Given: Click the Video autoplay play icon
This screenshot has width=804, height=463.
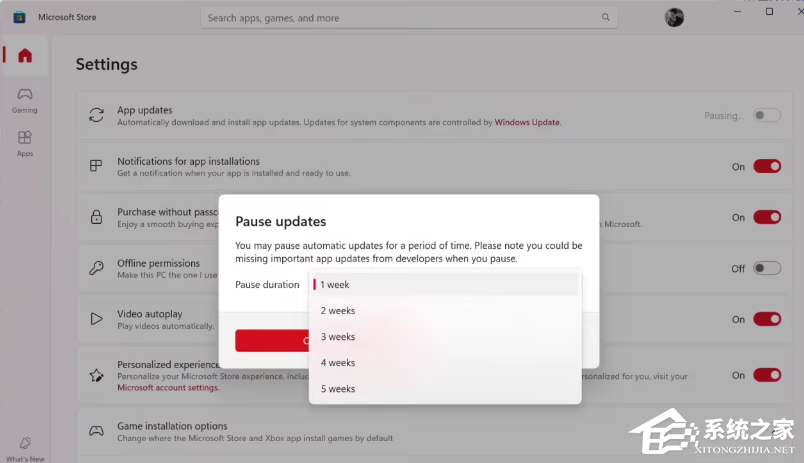Looking at the screenshot, I should coord(96,319).
